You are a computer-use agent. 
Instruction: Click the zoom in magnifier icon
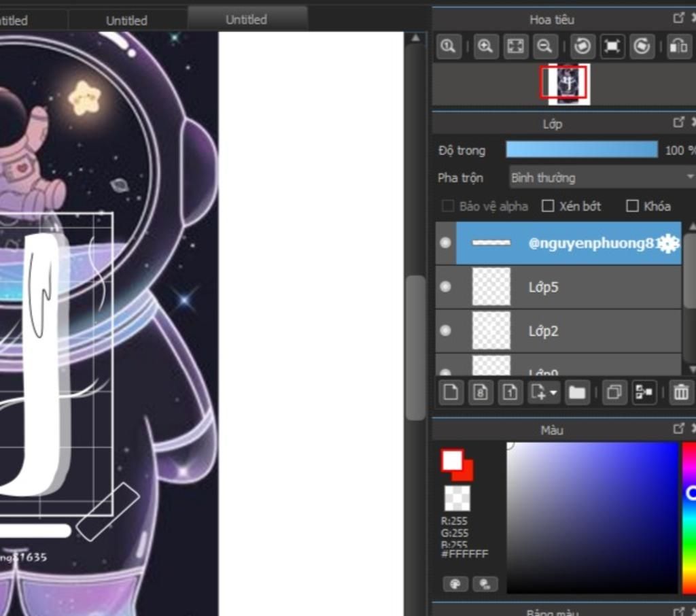pyautogui.click(x=485, y=46)
